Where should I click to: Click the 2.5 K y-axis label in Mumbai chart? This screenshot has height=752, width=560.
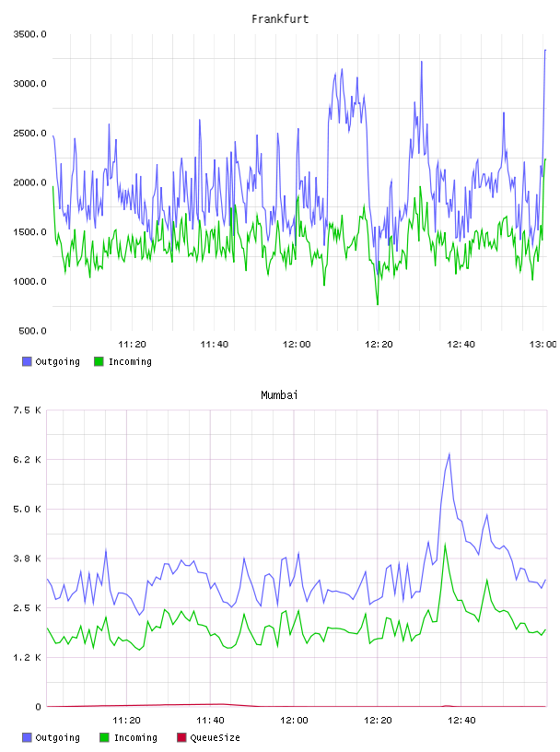click(x=27, y=607)
